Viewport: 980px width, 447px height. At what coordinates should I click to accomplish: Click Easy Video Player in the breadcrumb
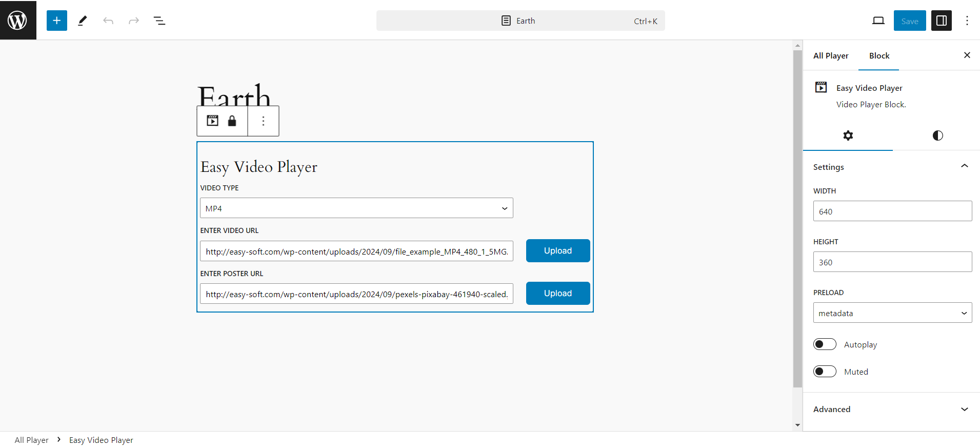101,440
